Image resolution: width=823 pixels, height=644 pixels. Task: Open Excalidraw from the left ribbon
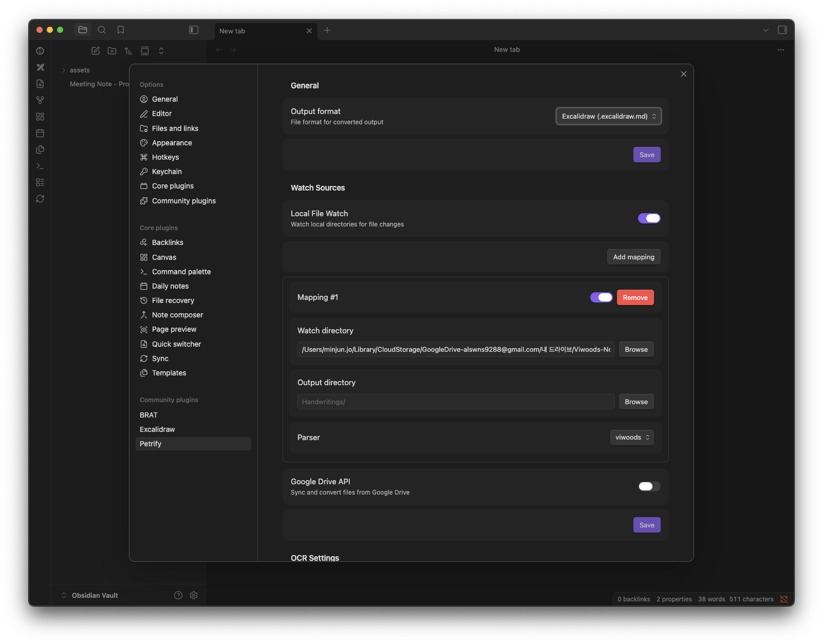(x=40, y=67)
